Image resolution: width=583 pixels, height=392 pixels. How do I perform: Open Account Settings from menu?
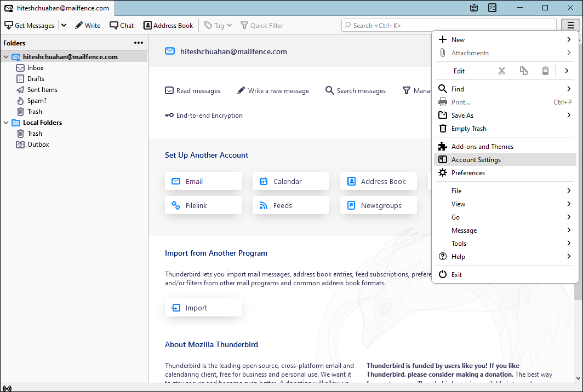pyautogui.click(x=505, y=159)
